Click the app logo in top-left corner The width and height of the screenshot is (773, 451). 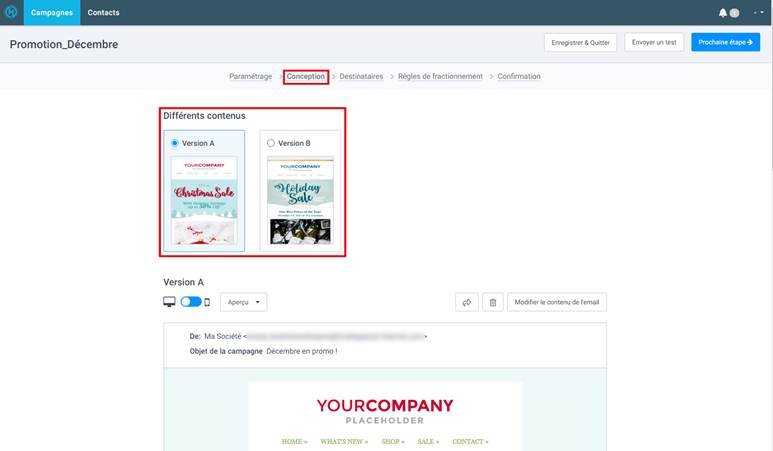(11, 12)
